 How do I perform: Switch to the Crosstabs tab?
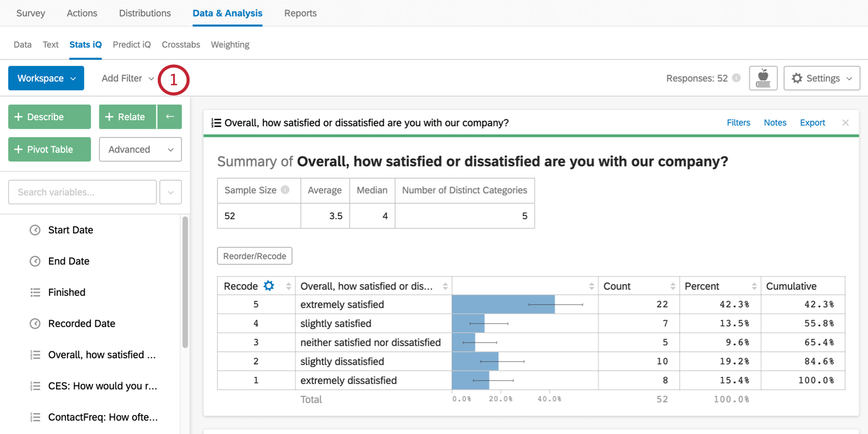(x=181, y=44)
